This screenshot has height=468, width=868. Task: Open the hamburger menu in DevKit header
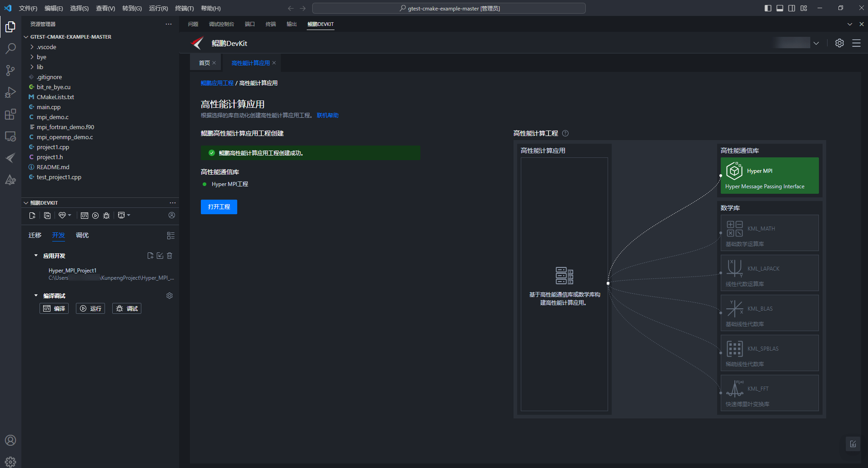[856, 43]
